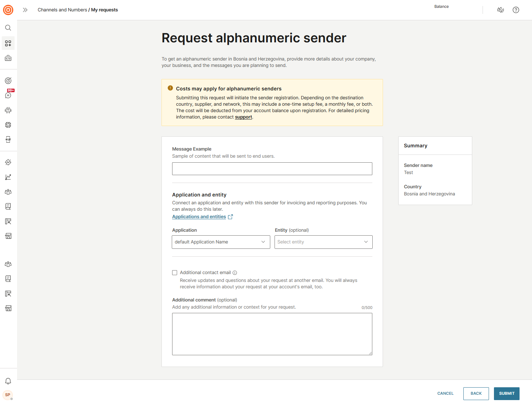Open the analytics chart icon
The image size is (532, 404).
(8, 177)
